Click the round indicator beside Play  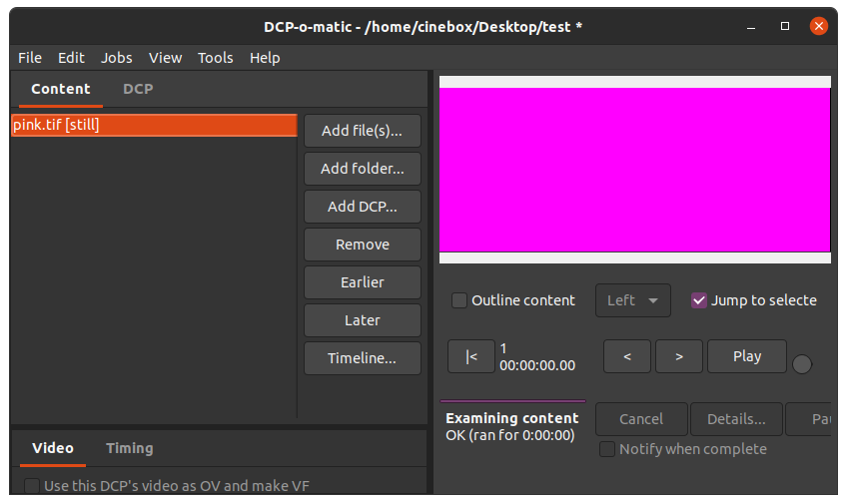tap(802, 364)
